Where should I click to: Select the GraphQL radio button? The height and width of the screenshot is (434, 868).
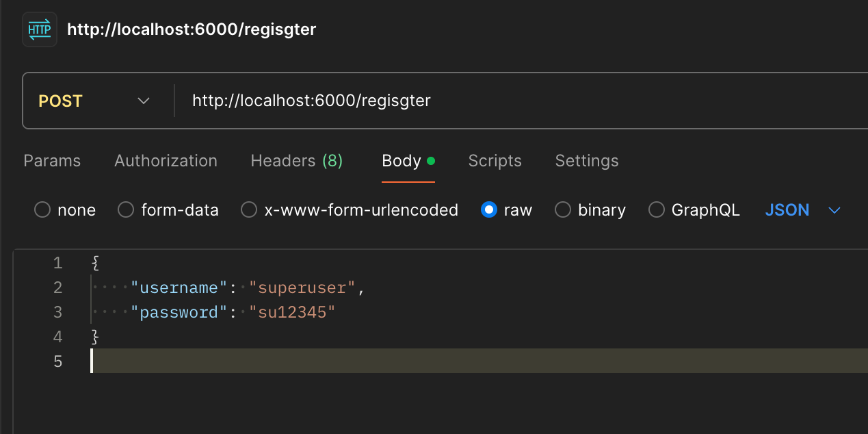click(x=657, y=210)
